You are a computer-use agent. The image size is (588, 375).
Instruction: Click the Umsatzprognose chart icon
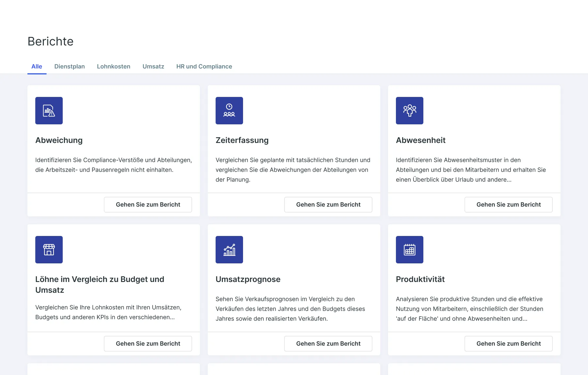pos(229,250)
